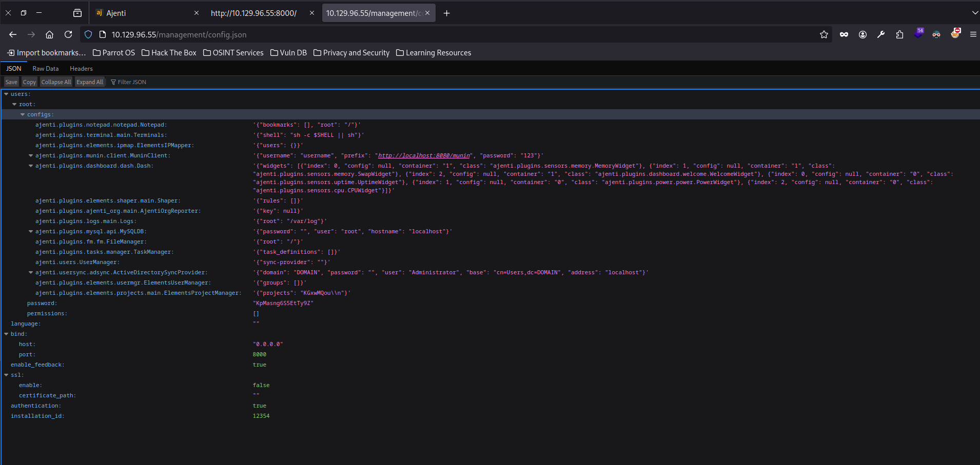Open the wrench developer tools icon
Viewport: 980px width, 465px height.
pyautogui.click(x=881, y=34)
